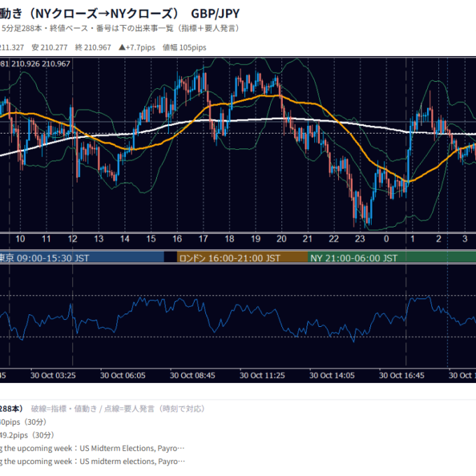476x476 pixels.
Task: Click hour label 13 on time axis
Action: (x=99, y=239)
